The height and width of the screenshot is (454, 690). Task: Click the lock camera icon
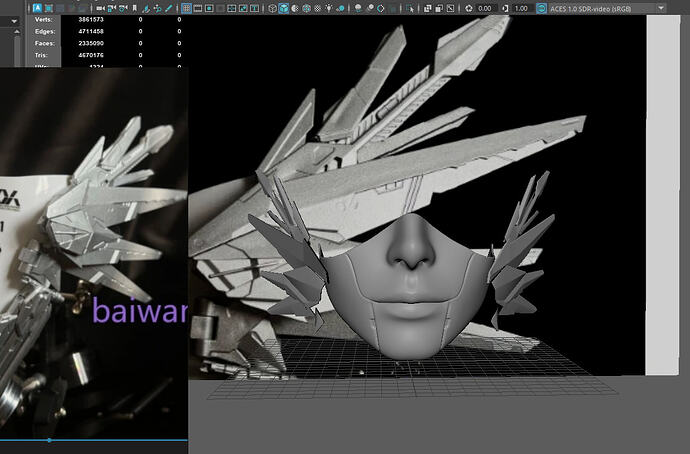pyautogui.click(x=111, y=8)
